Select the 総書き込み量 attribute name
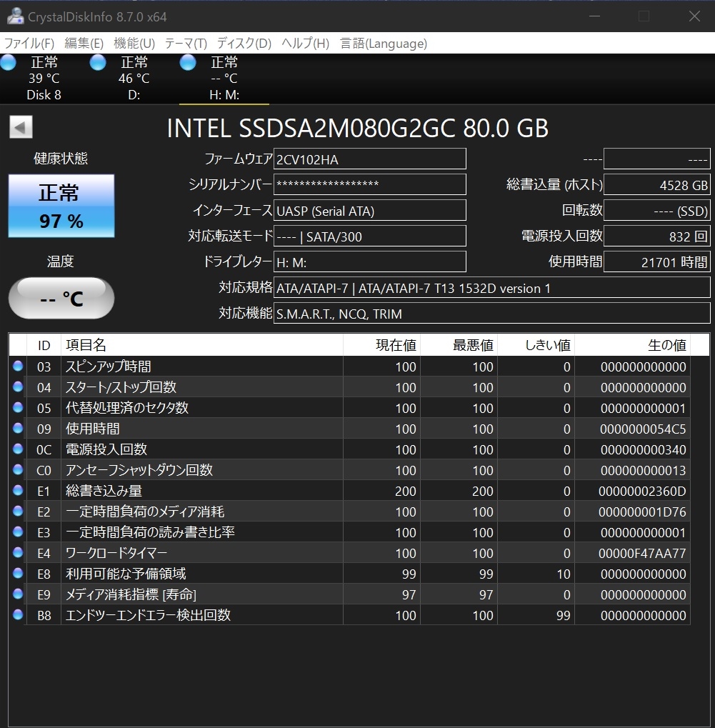715x728 pixels. 104,491
